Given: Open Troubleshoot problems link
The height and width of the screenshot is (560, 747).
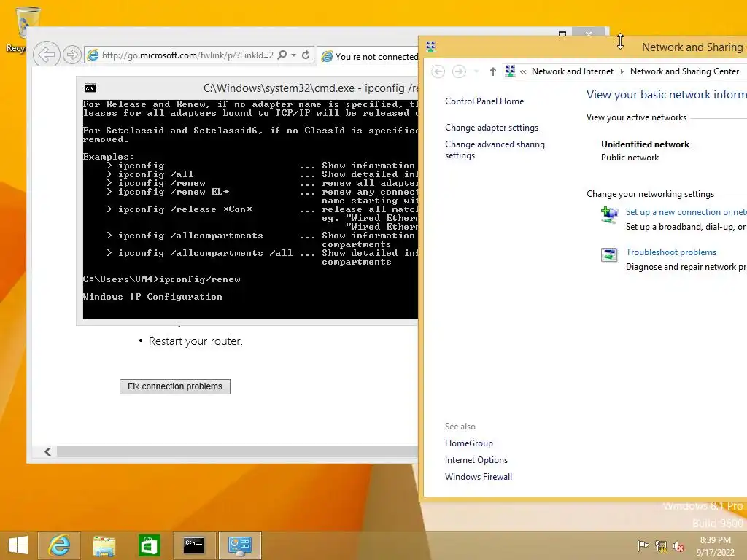Looking at the screenshot, I should tap(671, 252).
